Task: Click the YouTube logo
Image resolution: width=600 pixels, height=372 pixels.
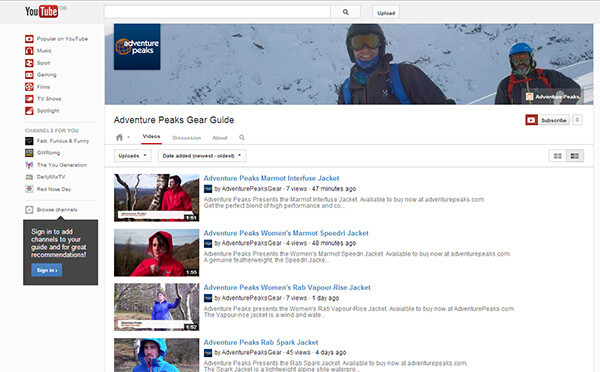Action: tap(42, 11)
